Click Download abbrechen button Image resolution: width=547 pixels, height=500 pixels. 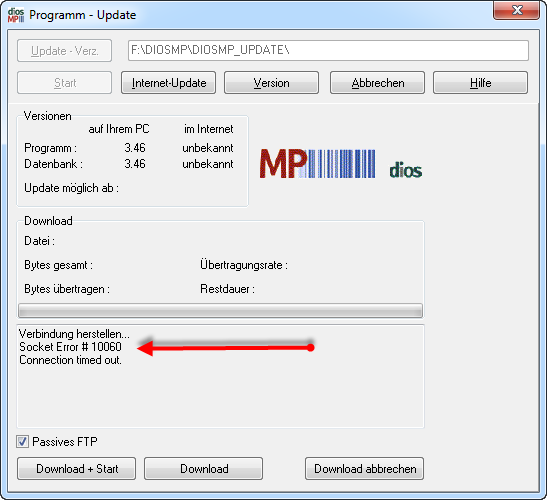coord(365,469)
